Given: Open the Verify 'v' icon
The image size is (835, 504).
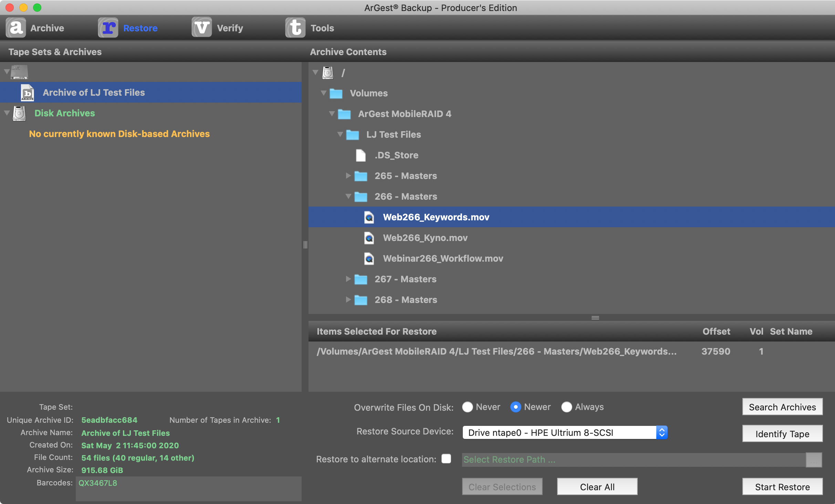Looking at the screenshot, I should pos(202,28).
